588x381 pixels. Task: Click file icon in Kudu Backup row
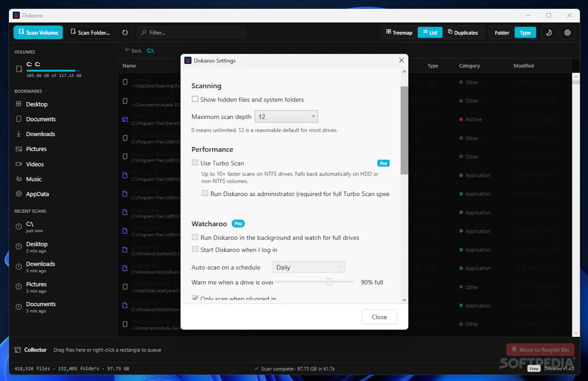point(125,324)
